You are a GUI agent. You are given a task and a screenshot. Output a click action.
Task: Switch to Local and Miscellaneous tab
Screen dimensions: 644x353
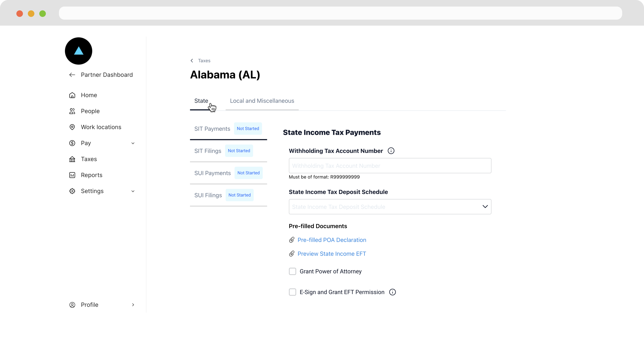pyautogui.click(x=262, y=101)
